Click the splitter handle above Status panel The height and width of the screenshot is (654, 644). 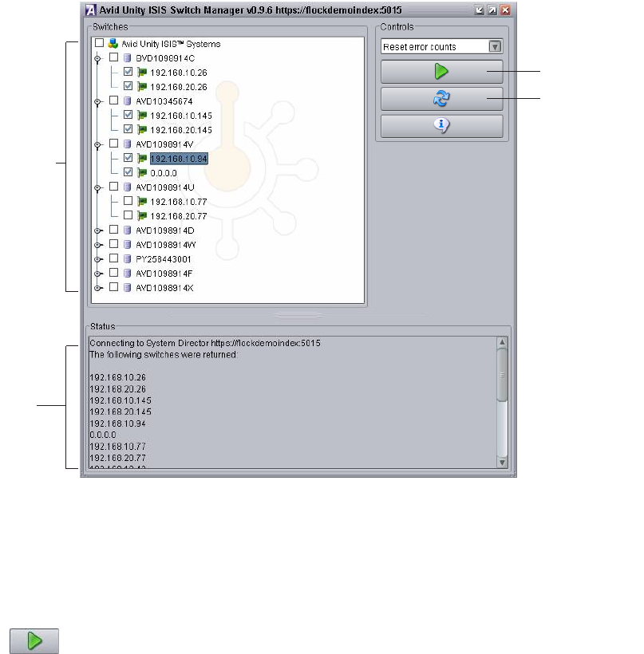(x=298, y=315)
